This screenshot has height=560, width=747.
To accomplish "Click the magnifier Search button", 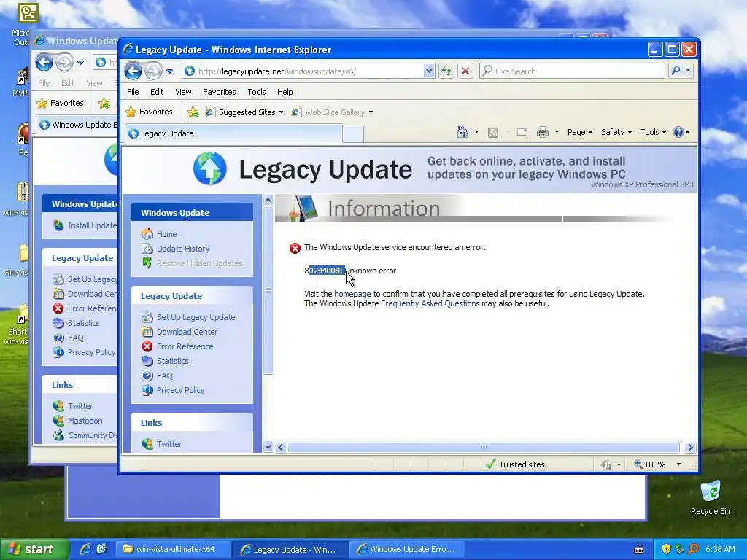I will pyautogui.click(x=675, y=71).
